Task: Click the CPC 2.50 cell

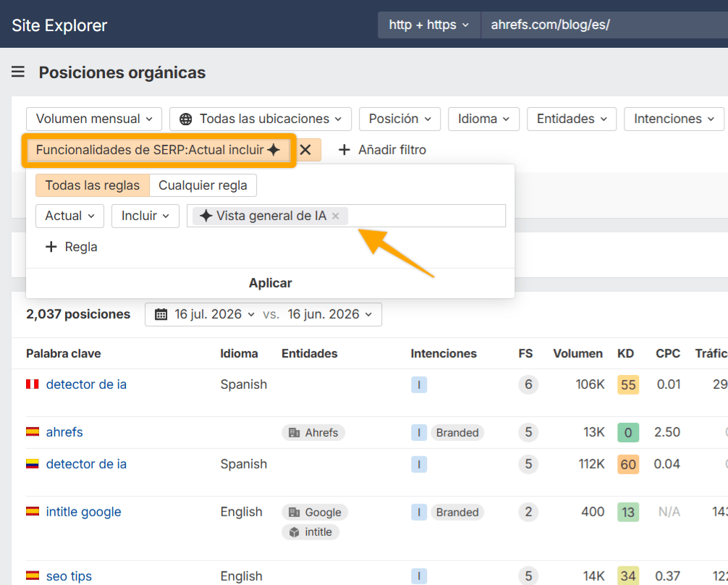Action: click(667, 432)
